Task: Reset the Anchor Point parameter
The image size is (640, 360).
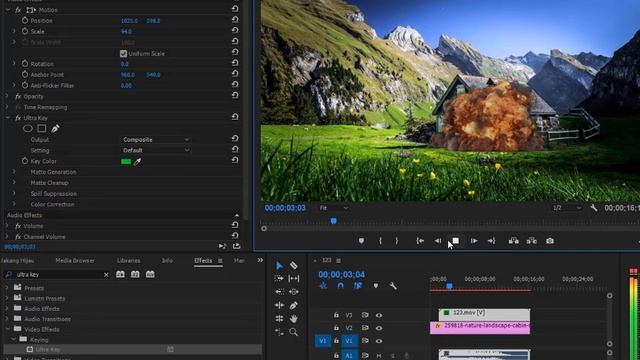Action: coord(235,74)
